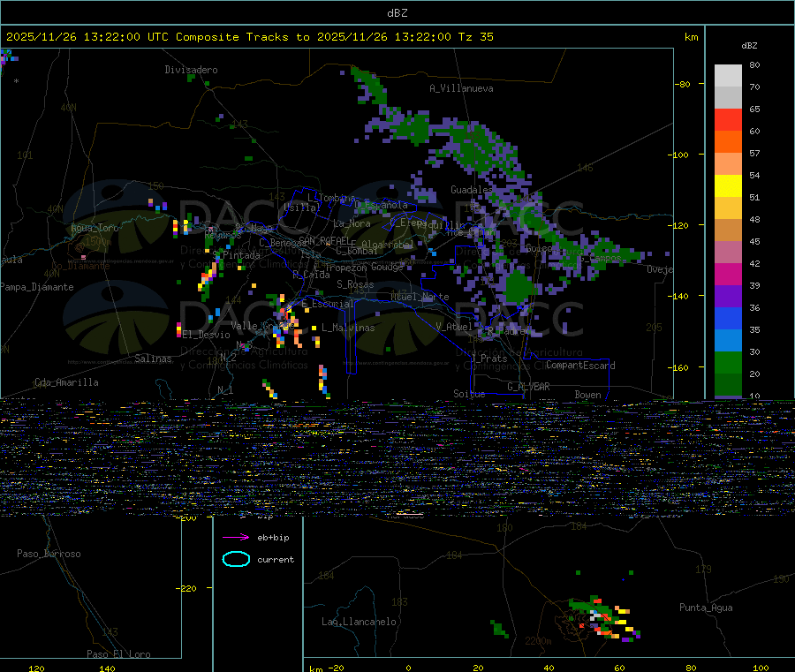Click the El_Desvio label

pyautogui.click(x=207, y=335)
